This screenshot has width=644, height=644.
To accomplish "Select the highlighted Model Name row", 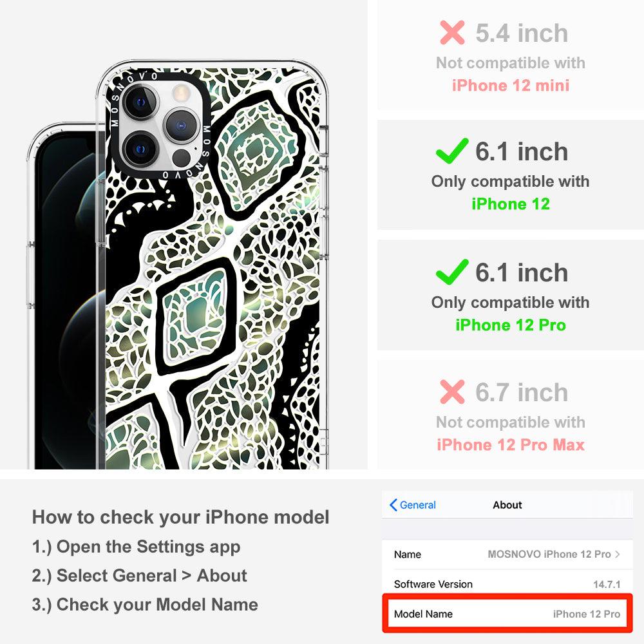I will [x=507, y=614].
